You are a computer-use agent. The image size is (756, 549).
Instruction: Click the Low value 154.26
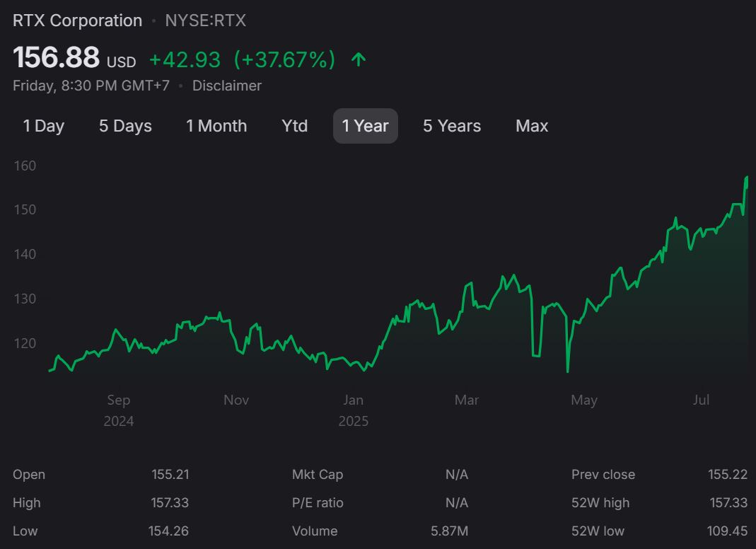pyautogui.click(x=168, y=531)
